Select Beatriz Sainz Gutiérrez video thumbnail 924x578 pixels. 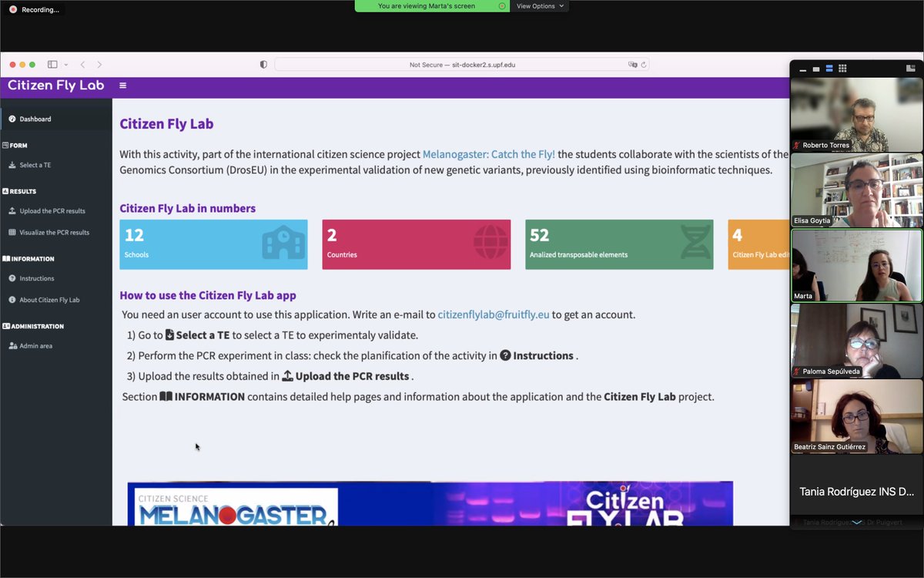tap(856, 416)
